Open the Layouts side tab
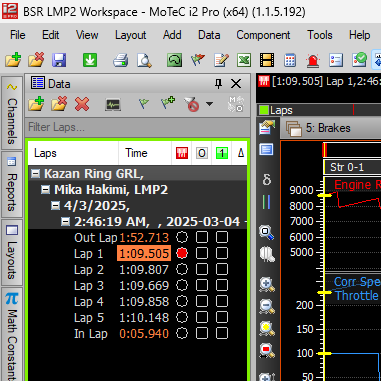The image size is (381, 381). pyautogui.click(x=12, y=252)
